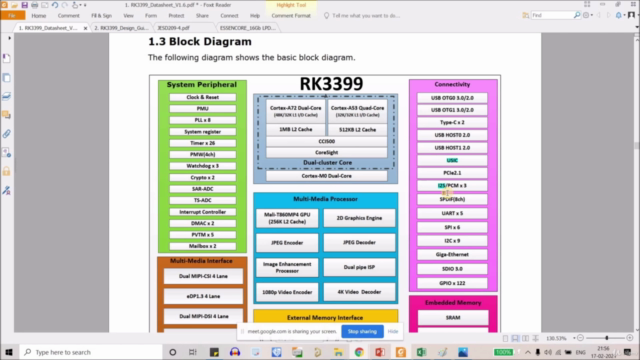Switch to the JESD209-4.pdf tab
This screenshot has width=640, height=360.
173,28
